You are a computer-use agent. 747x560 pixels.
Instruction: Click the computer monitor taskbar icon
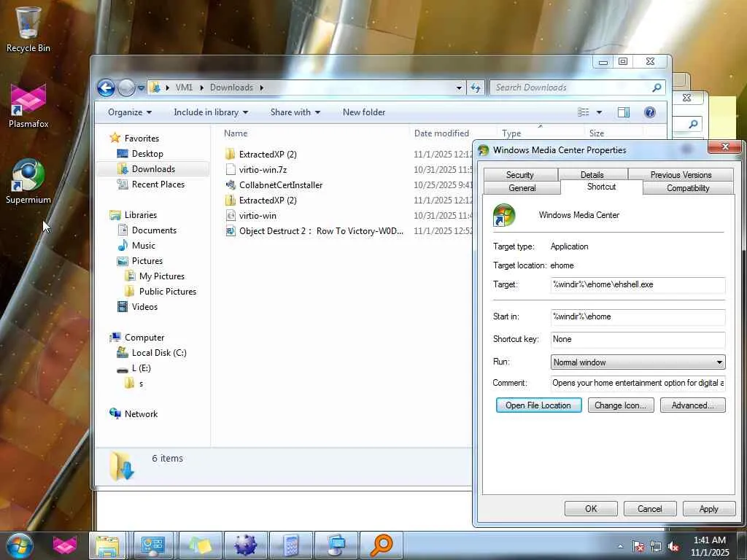(x=336, y=545)
